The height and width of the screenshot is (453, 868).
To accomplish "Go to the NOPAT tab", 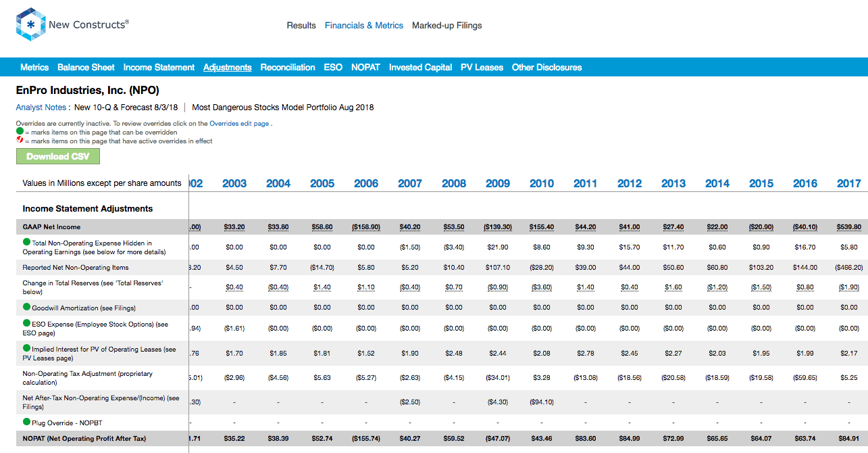I will tap(365, 68).
